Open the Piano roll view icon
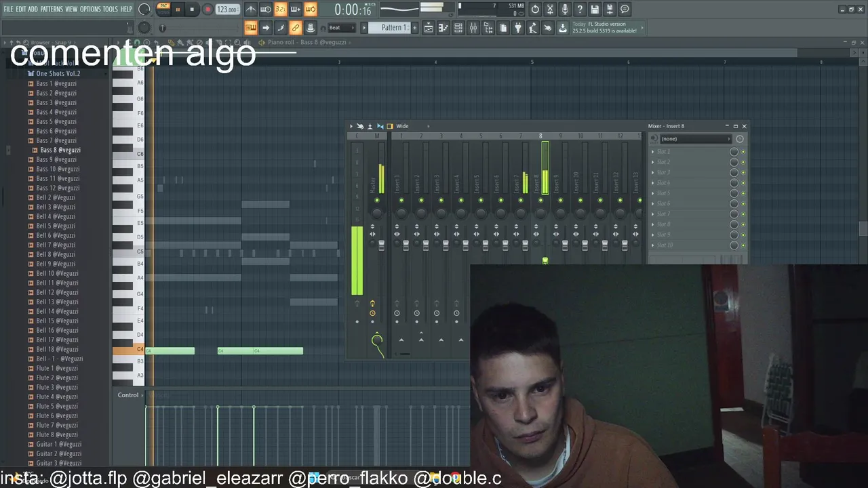Image resolution: width=868 pixels, height=488 pixels. tap(443, 28)
